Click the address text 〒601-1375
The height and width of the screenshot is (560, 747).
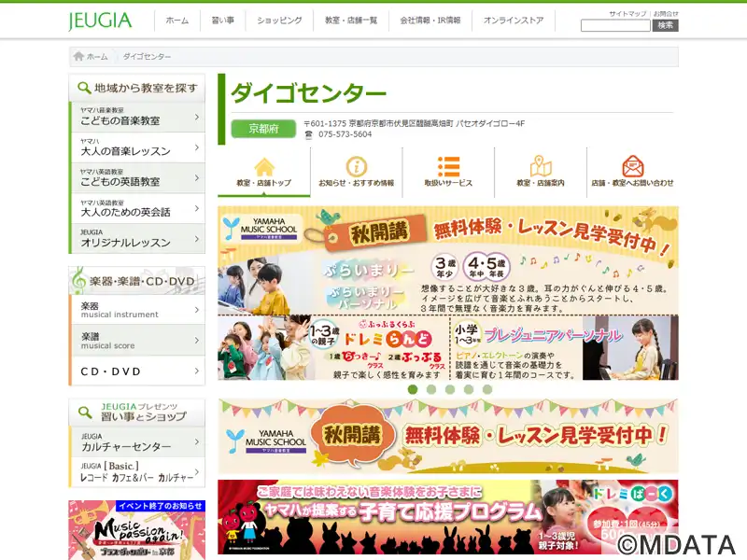(414, 123)
